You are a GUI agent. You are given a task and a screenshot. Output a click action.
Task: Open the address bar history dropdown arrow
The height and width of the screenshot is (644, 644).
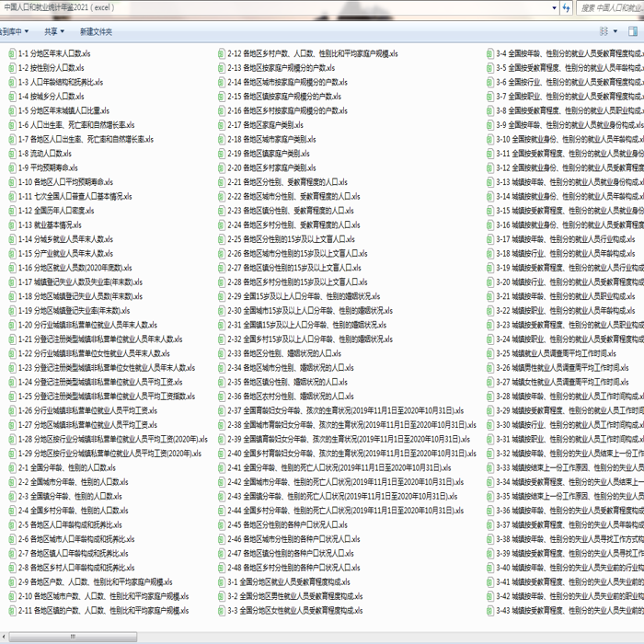(554, 7)
